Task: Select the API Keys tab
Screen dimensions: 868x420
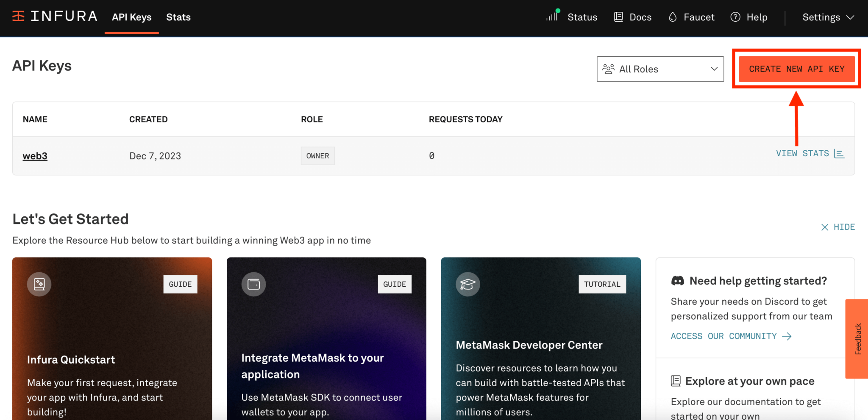Action: pyautogui.click(x=131, y=17)
